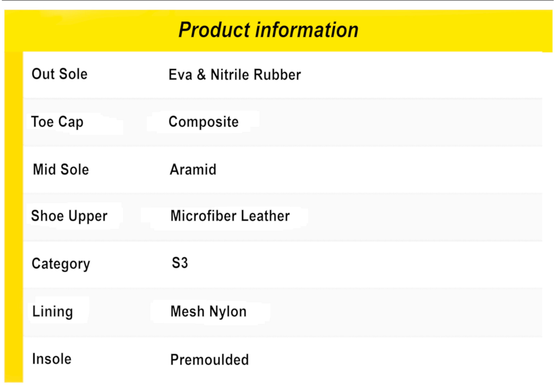Select the Toe Cap label
This screenshot has height=392, width=555.
(57, 122)
